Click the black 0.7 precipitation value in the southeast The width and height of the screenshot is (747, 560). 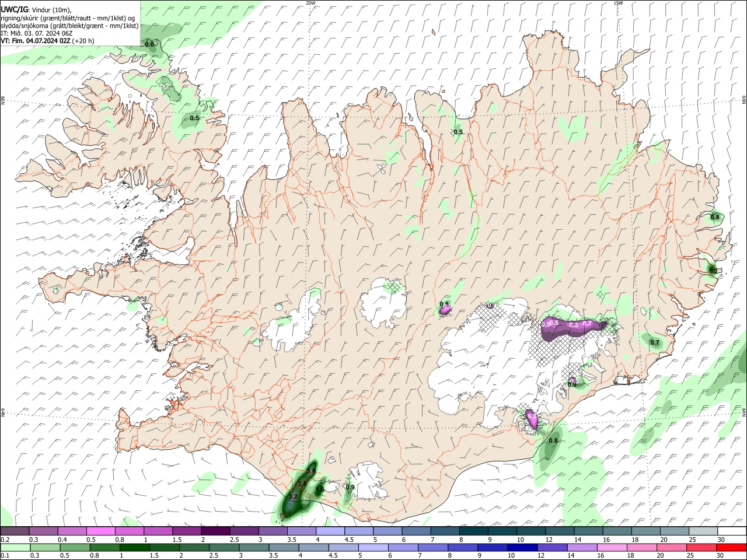[655, 343]
